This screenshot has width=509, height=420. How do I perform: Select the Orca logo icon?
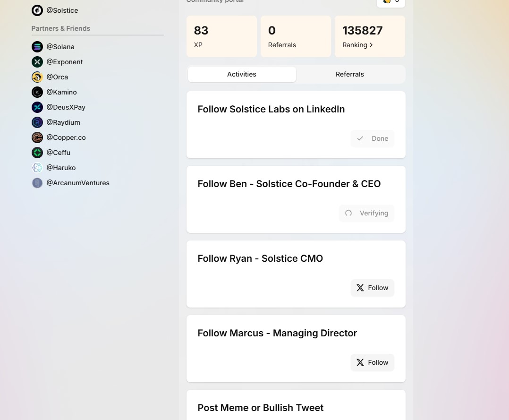tap(37, 77)
